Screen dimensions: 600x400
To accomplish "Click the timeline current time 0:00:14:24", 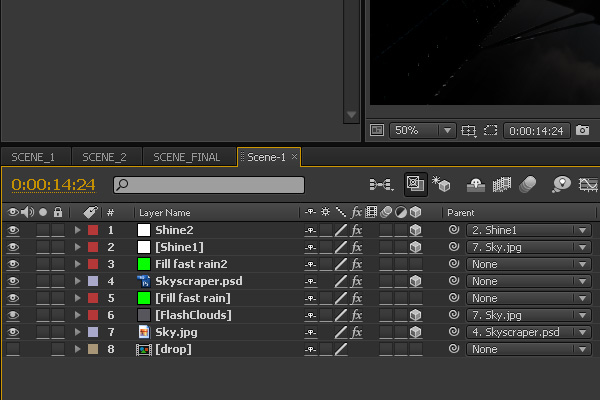I will coord(53,185).
